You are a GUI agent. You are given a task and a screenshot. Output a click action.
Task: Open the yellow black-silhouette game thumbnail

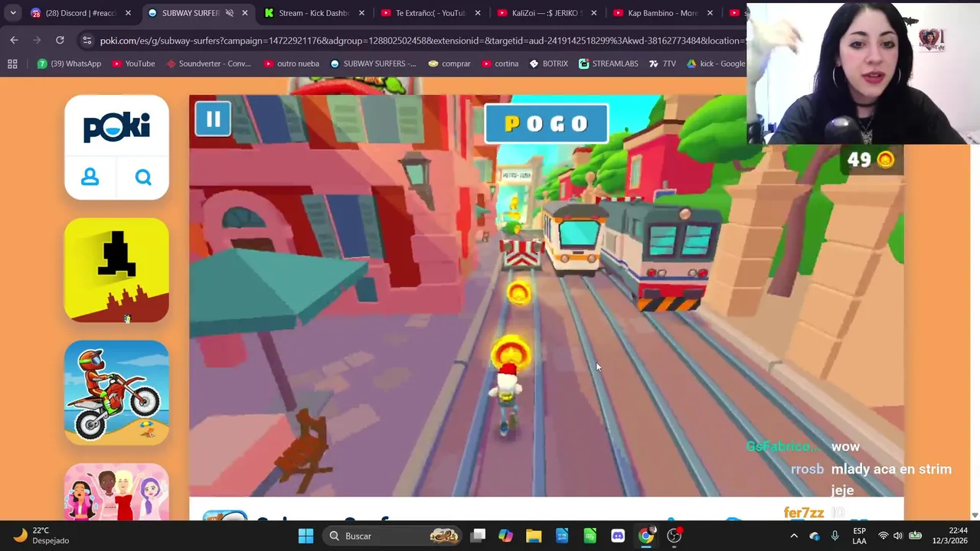(116, 270)
